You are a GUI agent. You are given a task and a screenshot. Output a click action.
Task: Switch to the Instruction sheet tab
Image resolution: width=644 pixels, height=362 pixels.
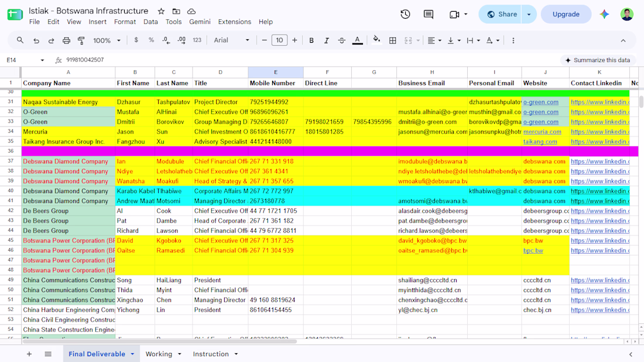click(211, 354)
